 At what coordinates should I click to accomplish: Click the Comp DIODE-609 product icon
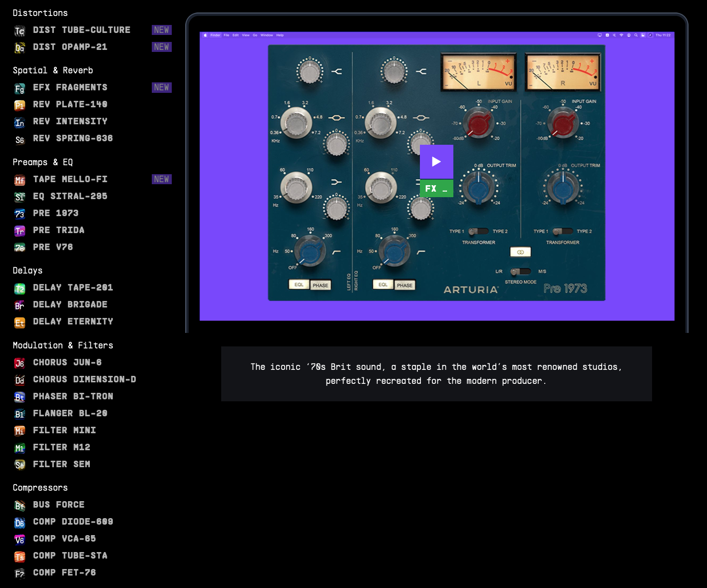point(19,523)
